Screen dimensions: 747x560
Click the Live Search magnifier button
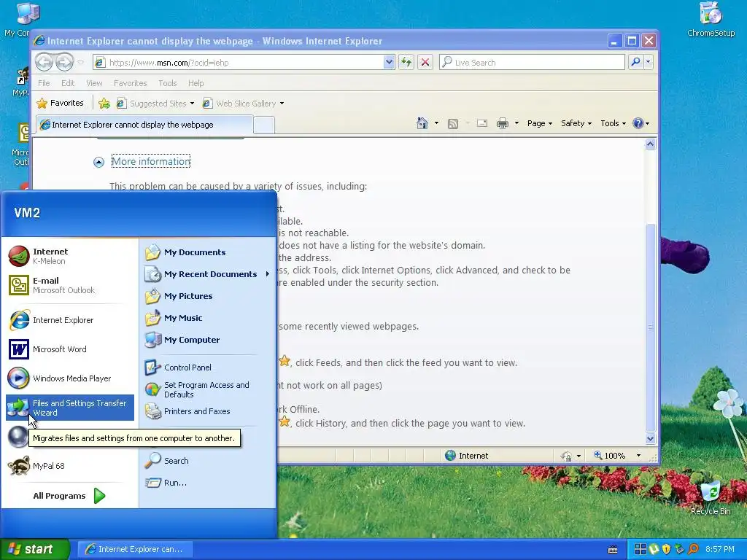point(635,62)
